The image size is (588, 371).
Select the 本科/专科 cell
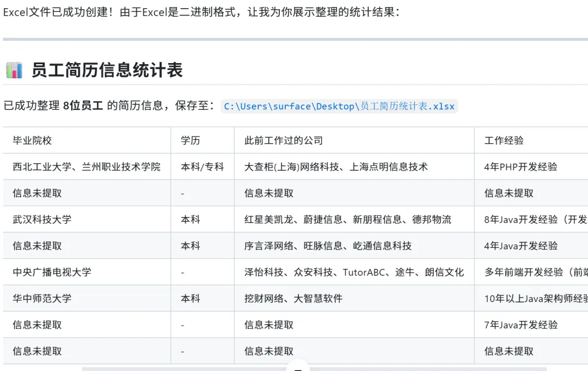point(203,167)
